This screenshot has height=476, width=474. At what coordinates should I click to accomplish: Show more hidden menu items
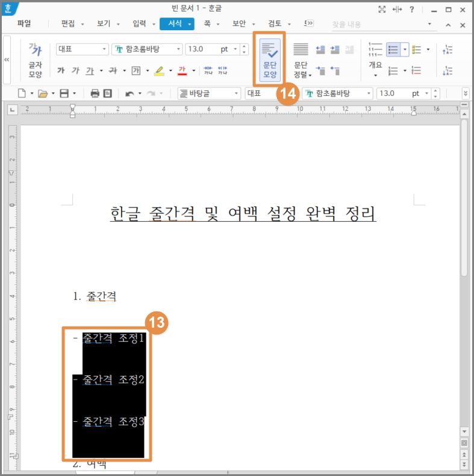click(x=309, y=23)
